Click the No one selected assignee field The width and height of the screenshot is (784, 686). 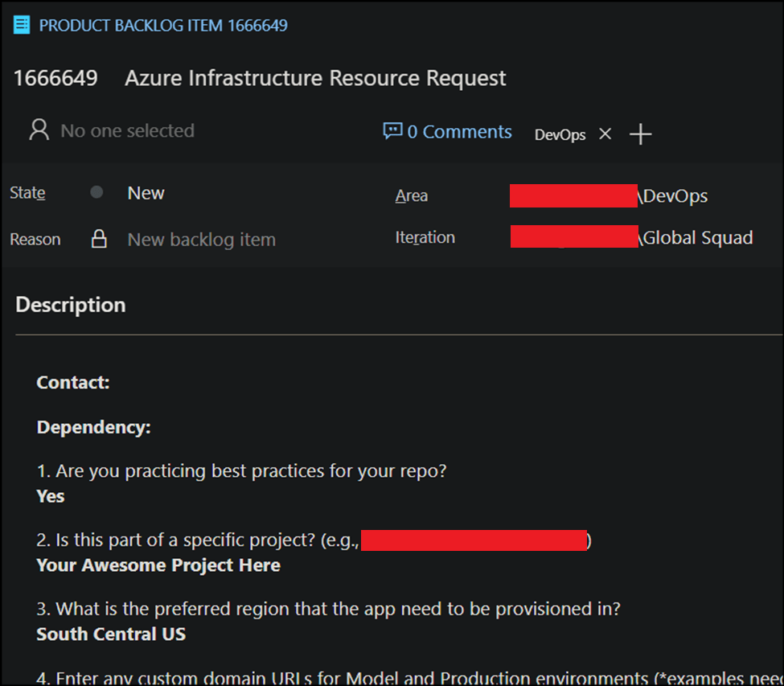(127, 130)
